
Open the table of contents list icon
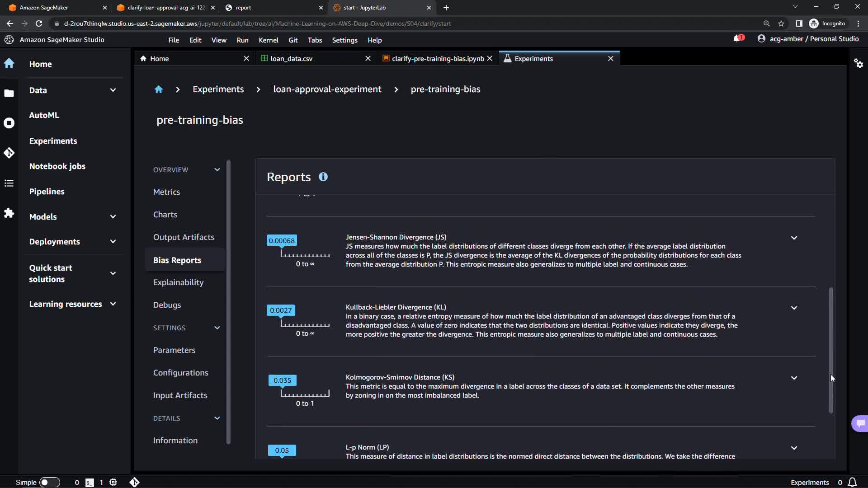pos(9,183)
